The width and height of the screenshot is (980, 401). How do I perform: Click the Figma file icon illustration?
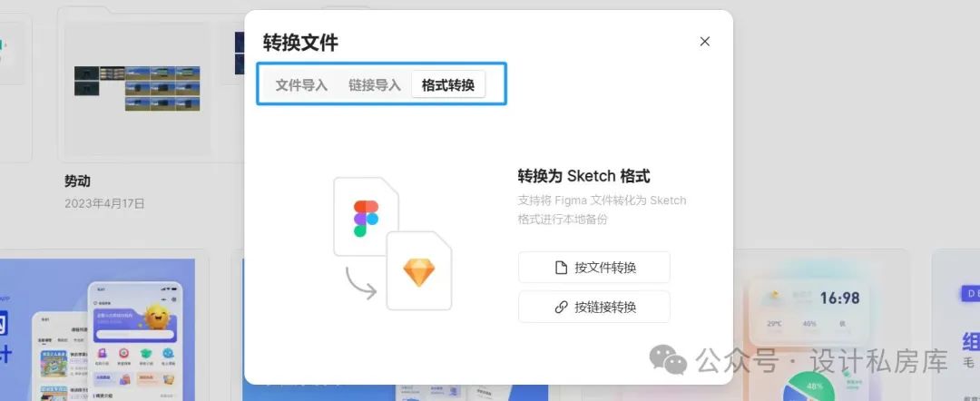coord(366,217)
